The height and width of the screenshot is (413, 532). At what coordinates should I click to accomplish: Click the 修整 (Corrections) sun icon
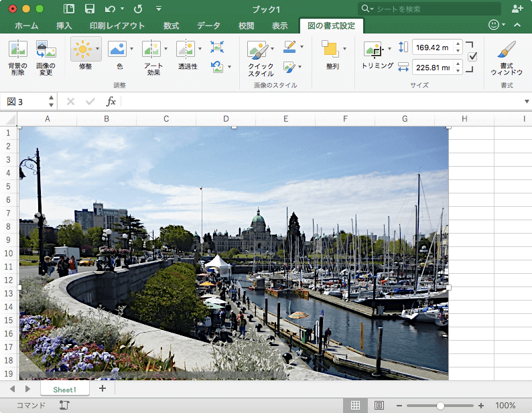pos(82,49)
